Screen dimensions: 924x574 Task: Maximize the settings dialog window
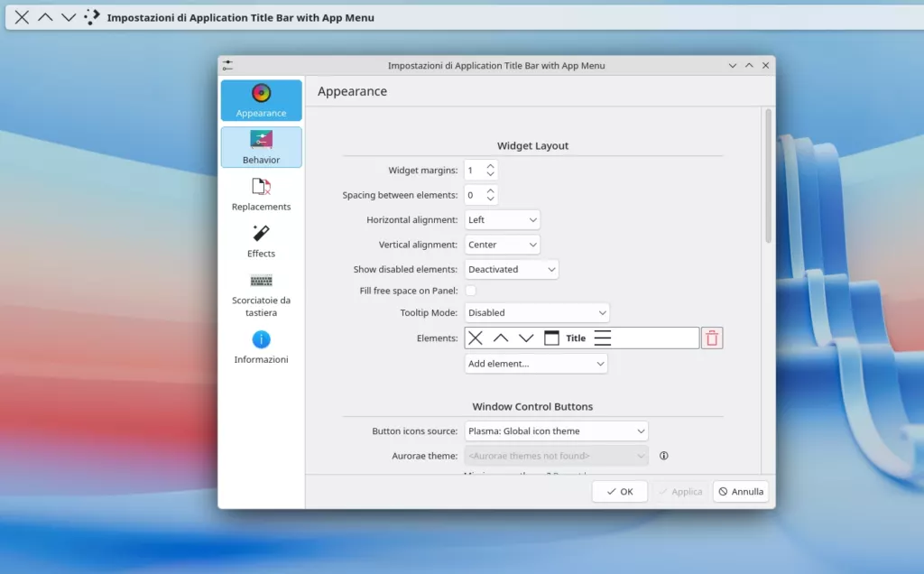tap(749, 65)
